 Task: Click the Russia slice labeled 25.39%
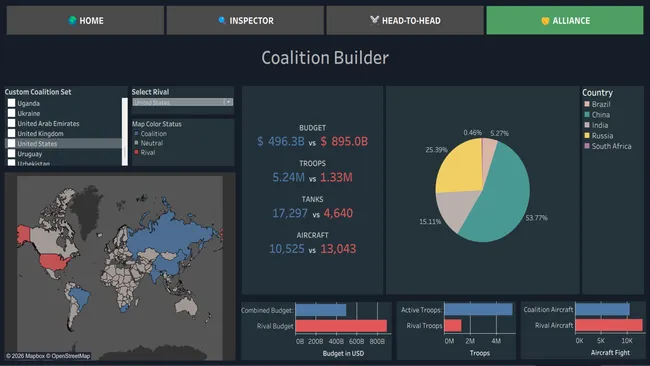coord(460,168)
